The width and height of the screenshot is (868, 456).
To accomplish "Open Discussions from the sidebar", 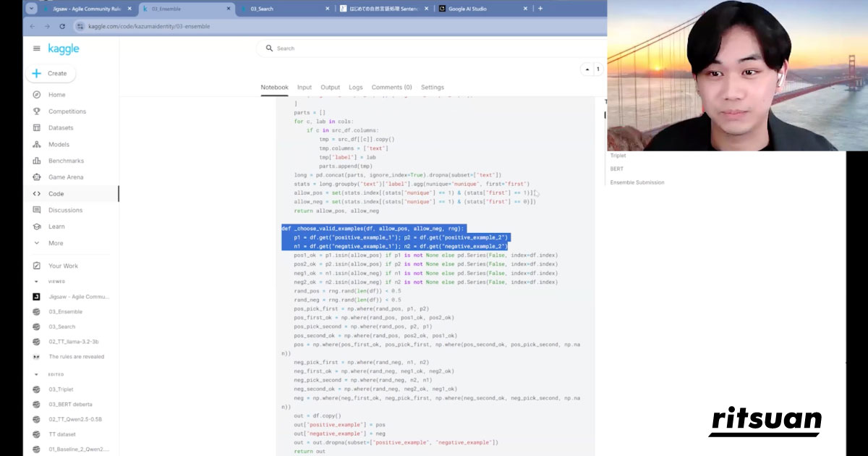I will (x=37, y=210).
